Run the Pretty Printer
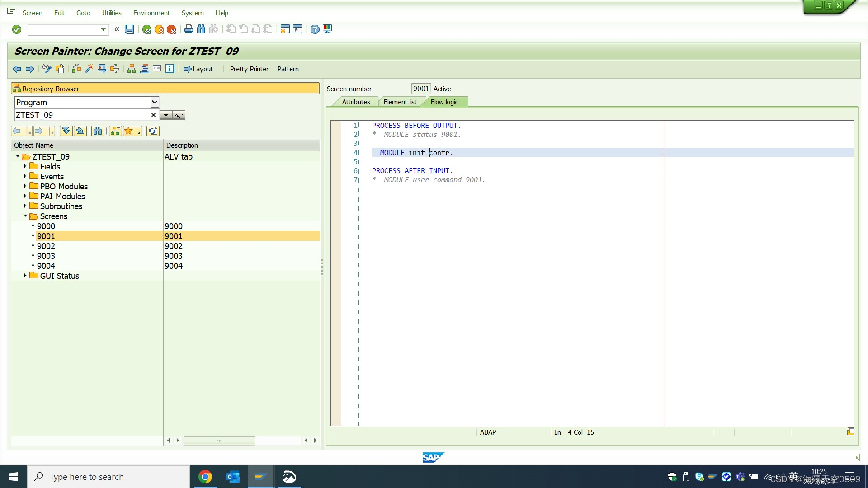The height and width of the screenshot is (488, 868). pyautogui.click(x=249, y=69)
